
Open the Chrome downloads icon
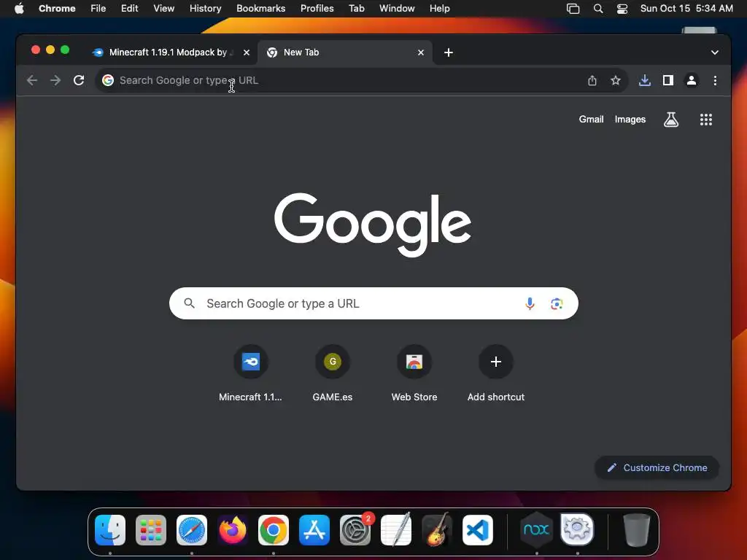coord(645,80)
